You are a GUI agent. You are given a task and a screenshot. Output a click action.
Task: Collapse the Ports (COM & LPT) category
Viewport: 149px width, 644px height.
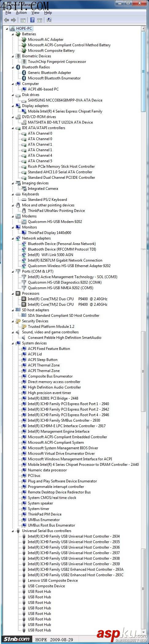tap(13, 272)
